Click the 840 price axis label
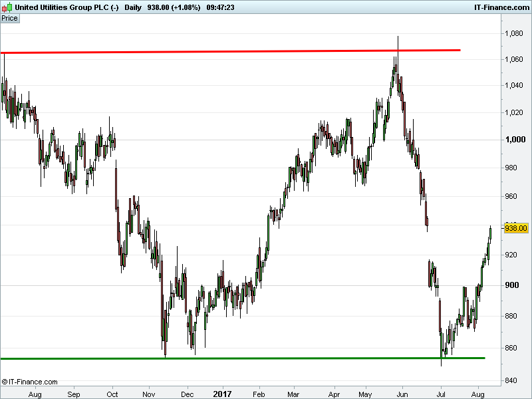 point(511,380)
